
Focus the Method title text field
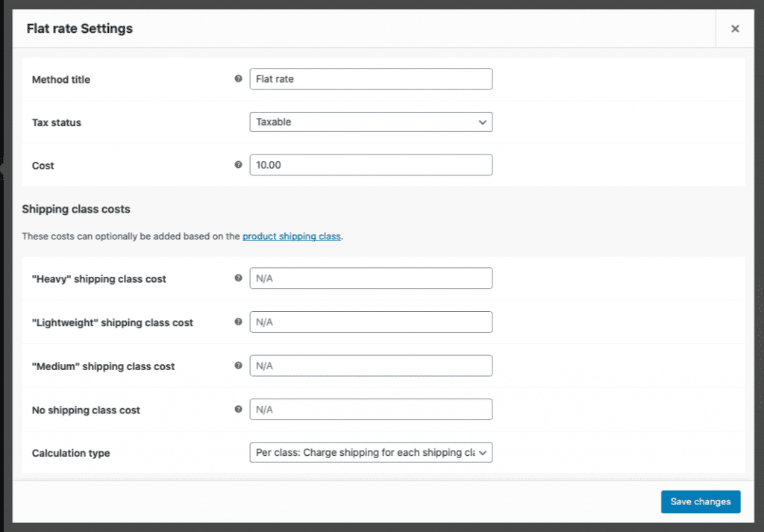coord(371,79)
